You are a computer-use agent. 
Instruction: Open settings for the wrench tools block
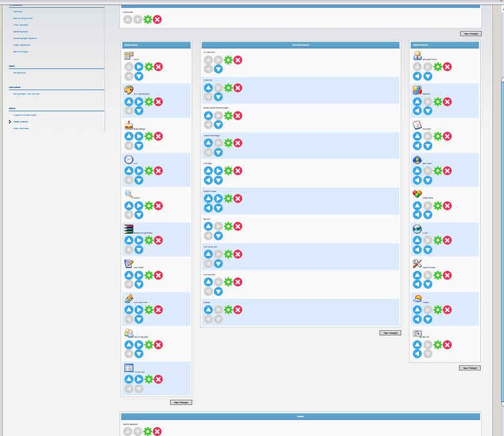437,275
